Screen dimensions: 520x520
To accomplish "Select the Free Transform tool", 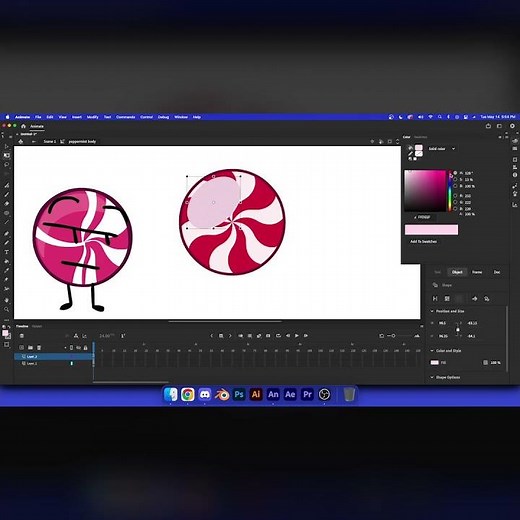I will 7,155.
